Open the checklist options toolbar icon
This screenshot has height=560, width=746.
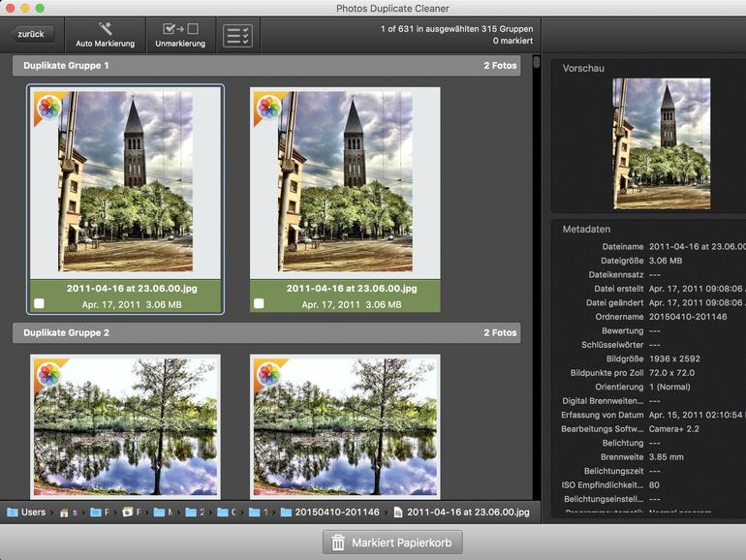pyautogui.click(x=238, y=36)
